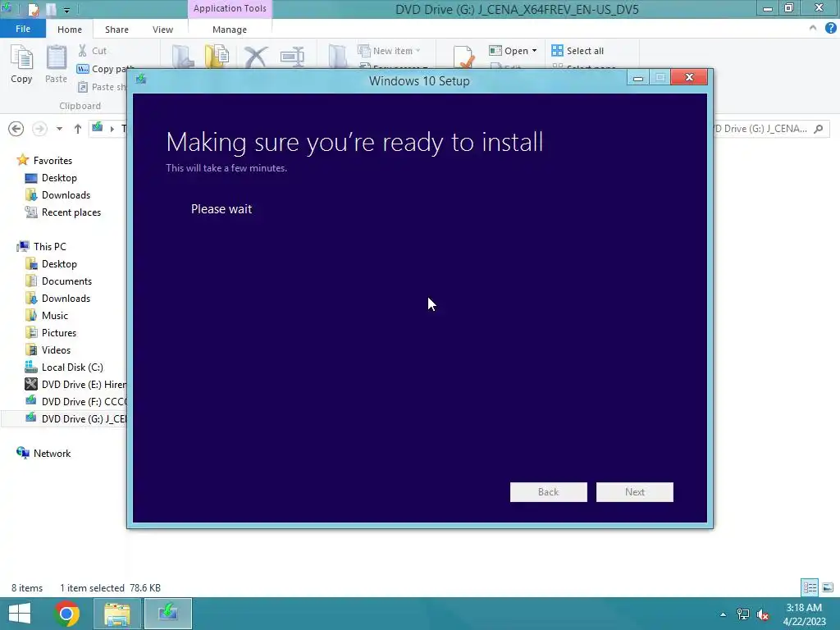Open the New item dropdown

point(390,51)
